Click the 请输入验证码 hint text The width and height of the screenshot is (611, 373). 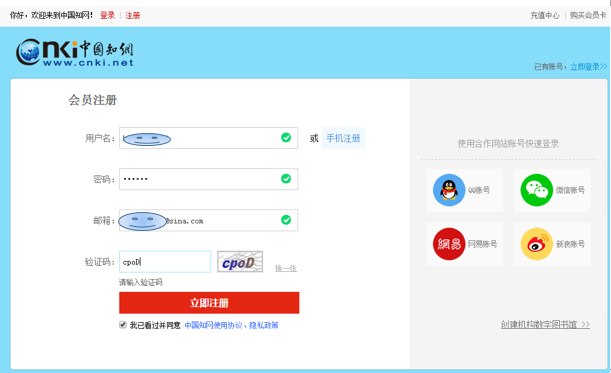(x=141, y=282)
